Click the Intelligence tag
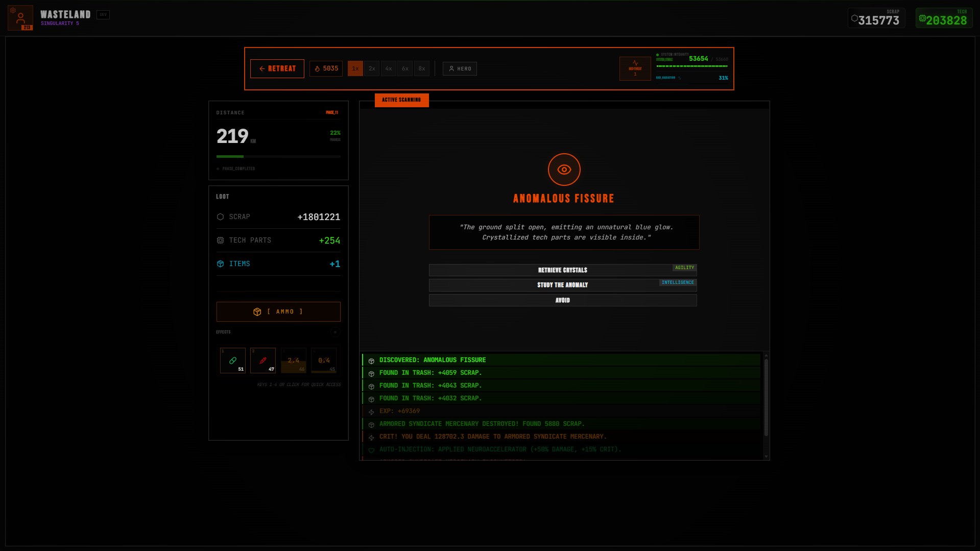 [x=678, y=282]
